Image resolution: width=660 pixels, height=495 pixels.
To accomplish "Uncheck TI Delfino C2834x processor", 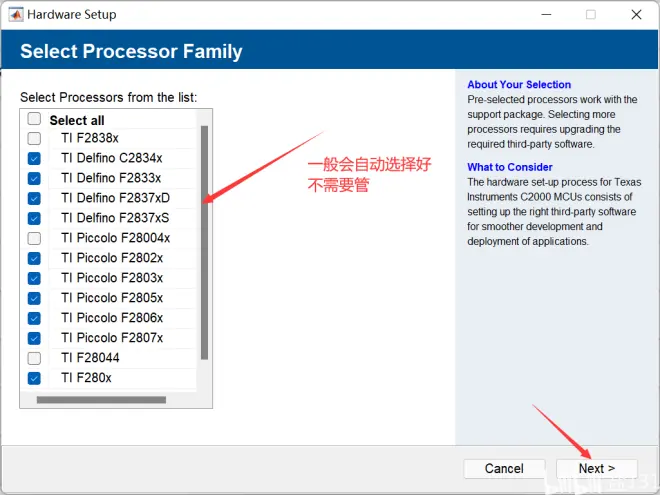I will coord(34,158).
